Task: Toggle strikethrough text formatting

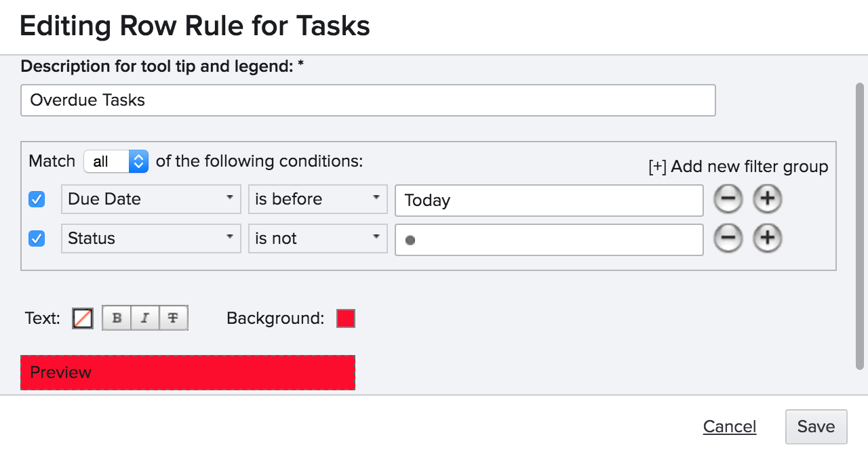Action: (x=173, y=318)
